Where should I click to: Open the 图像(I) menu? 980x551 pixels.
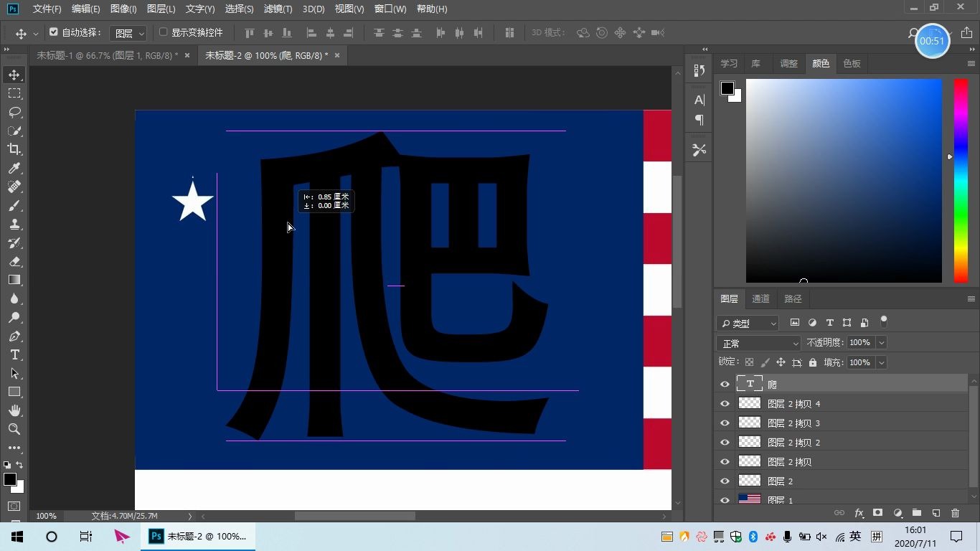click(123, 9)
